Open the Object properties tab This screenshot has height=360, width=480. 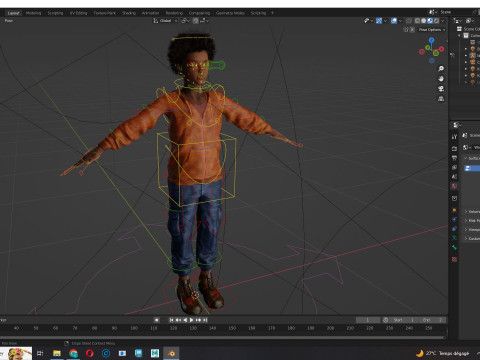[454, 210]
